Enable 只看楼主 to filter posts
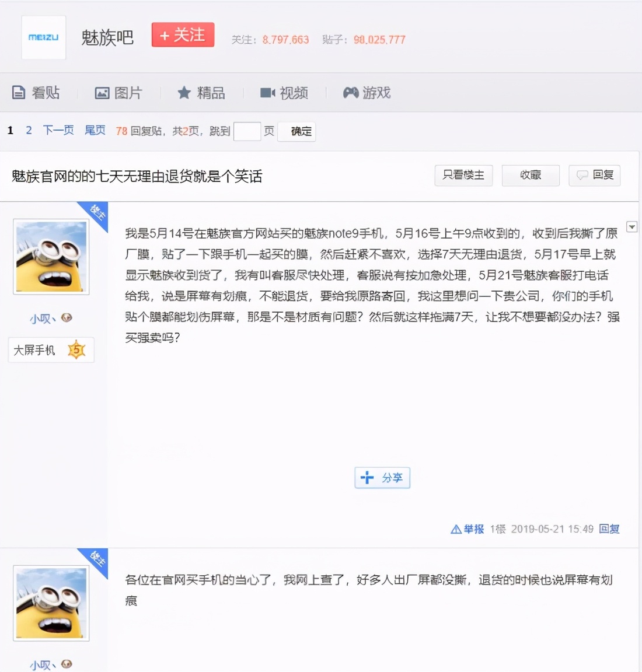642x672 pixels. [463, 175]
